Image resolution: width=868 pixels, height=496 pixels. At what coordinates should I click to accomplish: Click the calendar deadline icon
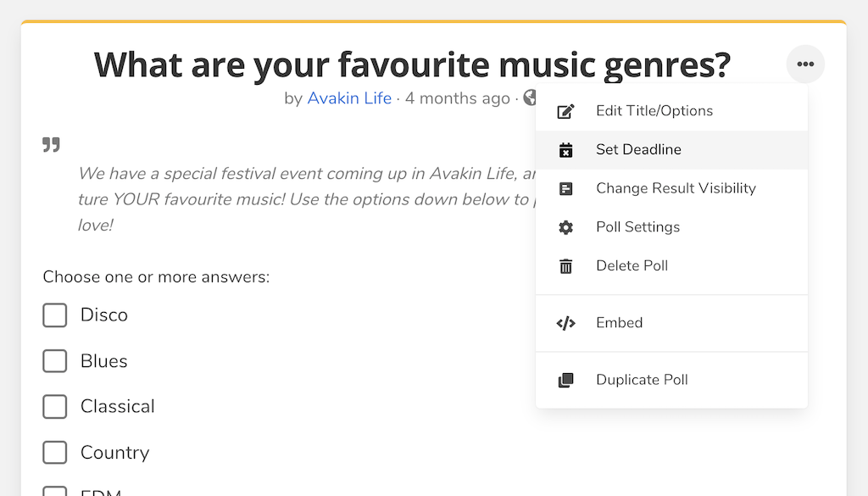click(565, 150)
